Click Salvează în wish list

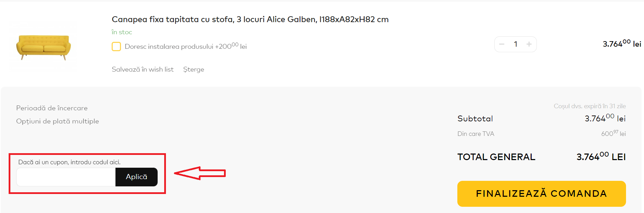coord(142,70)
